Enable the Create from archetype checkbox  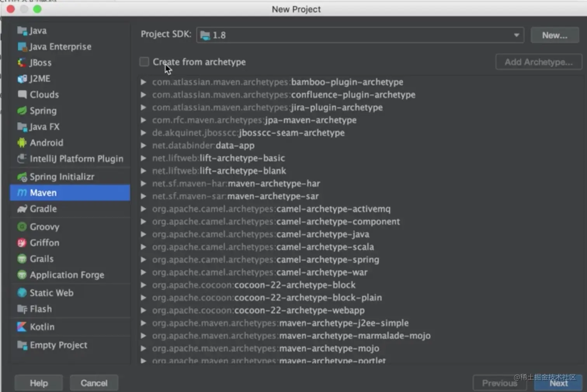144,62
